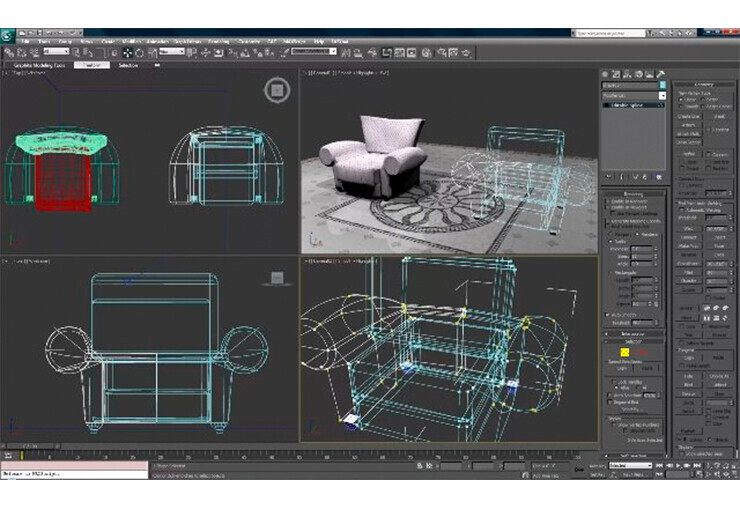Open the Group menu
740x508 pixels.
point(65,41)
